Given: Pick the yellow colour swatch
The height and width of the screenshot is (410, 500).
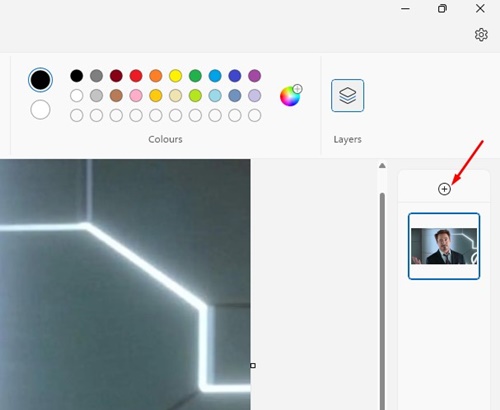Looking at the screenshot, I should [x=175, y=76].
